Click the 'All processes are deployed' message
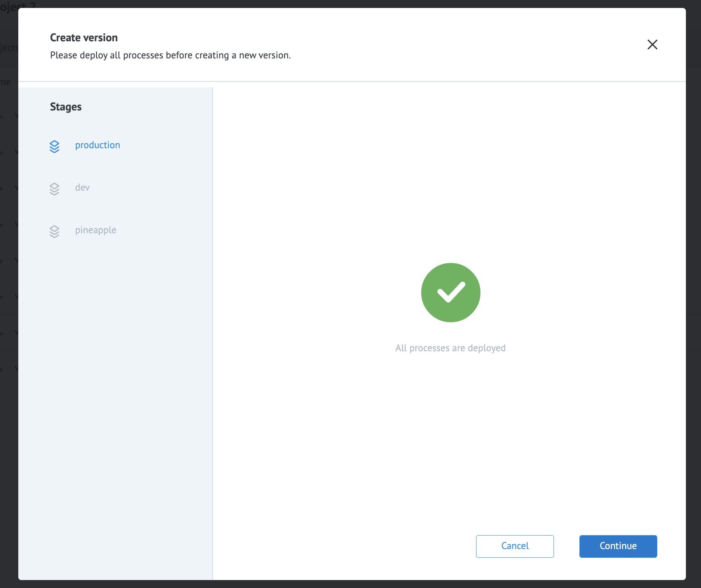Image resolution: width=701 pixels, height=588 pixels. point(450,348)
